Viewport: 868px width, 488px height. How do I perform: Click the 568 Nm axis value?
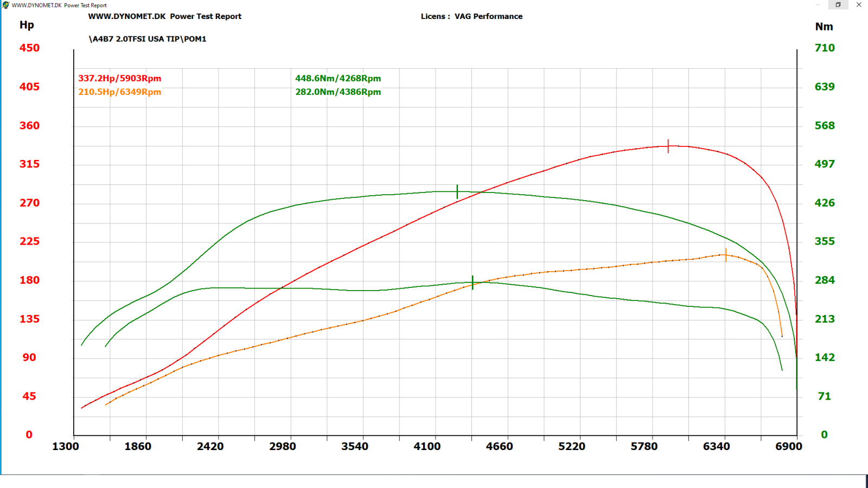[x=825, y=125]
